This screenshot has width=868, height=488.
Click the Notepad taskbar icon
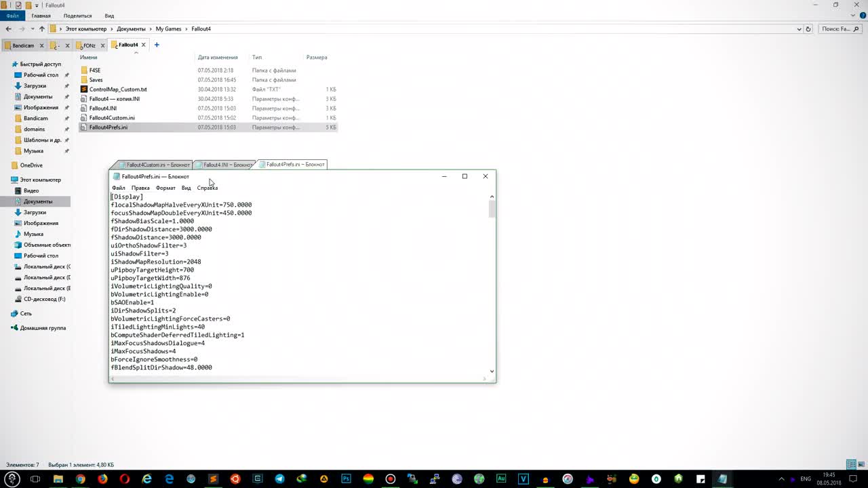click(722, 479)
